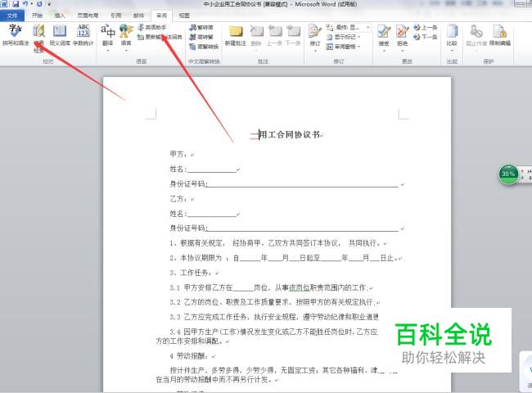Click the document title 用工合同协议书
The width and height of the screenshot is (532, 393).
click(288, 135)
